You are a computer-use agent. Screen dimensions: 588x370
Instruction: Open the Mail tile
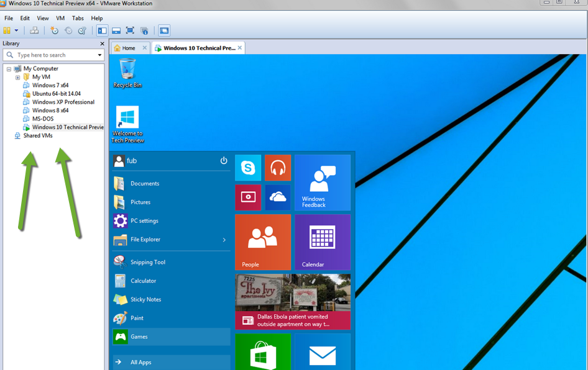(x=323, y=352)
